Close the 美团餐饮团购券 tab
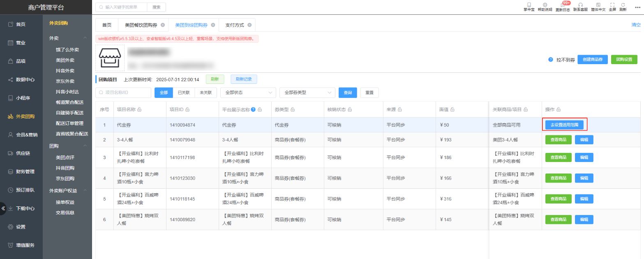Screen dimensions: 644x259 [163, 25]
